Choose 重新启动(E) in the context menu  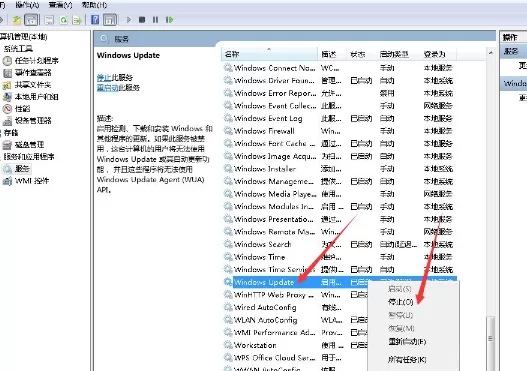(407, 342)
